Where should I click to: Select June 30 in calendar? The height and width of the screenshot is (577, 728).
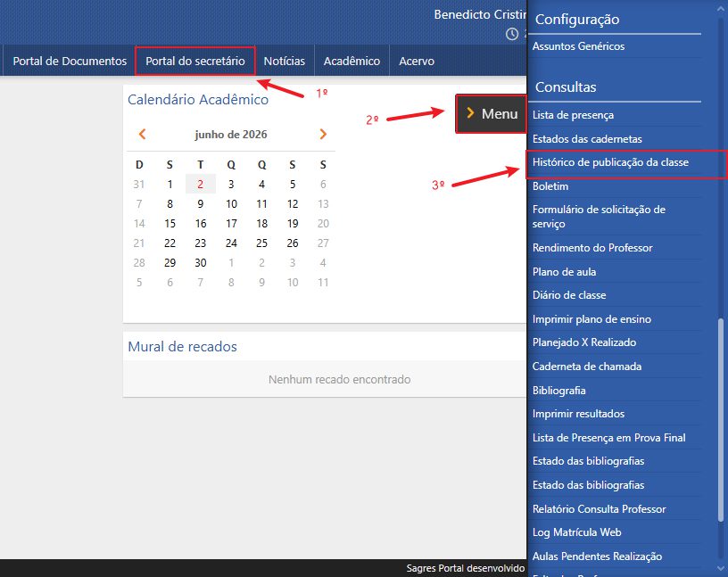coord(201,263)
